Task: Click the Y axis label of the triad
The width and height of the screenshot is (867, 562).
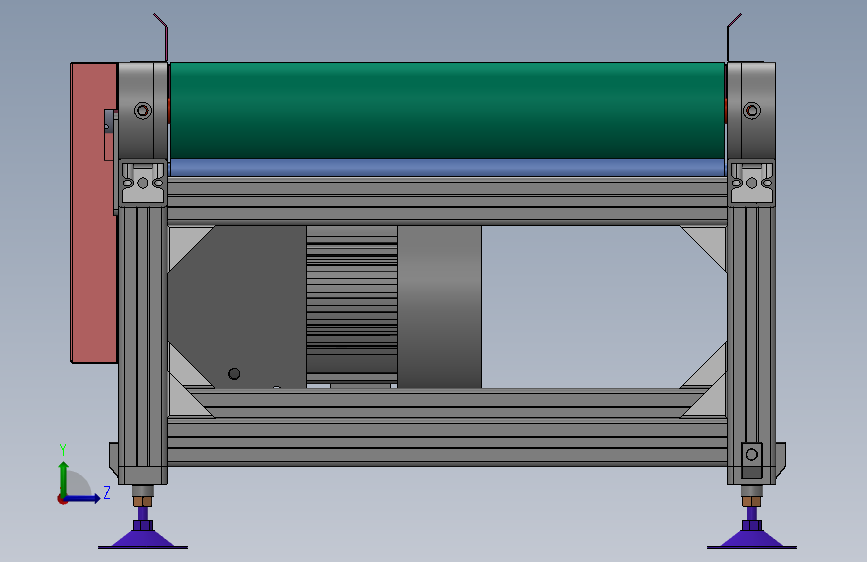Action: [x=63, y=450]
